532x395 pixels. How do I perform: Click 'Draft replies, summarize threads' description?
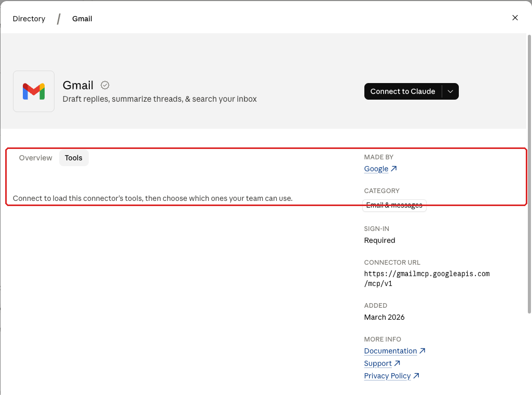tap(159, 99)
